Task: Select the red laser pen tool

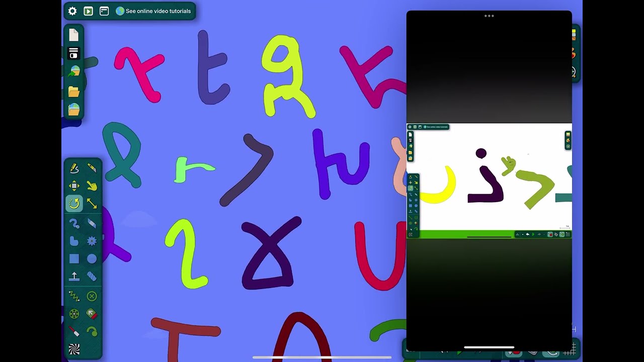Action: coord(74,331)
